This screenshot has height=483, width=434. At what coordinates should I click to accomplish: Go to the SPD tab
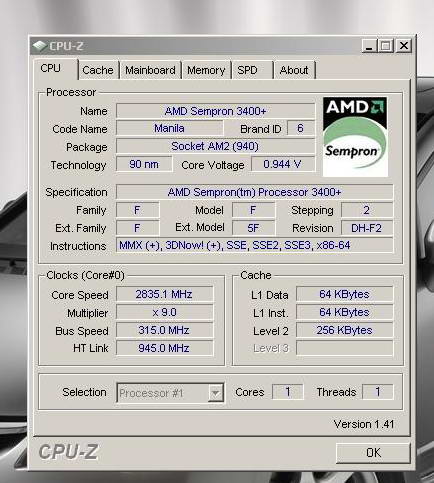pyautogui.click(x=252, y=70)
